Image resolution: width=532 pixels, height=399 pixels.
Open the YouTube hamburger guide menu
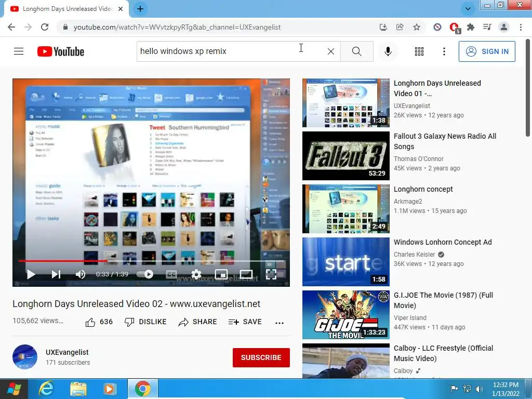click(x=19, y=51)
